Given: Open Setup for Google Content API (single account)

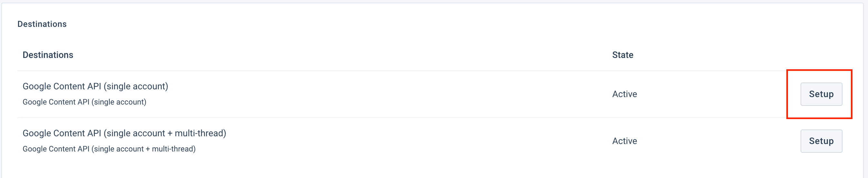Looking at the screenshot, I should [x=821, y=94].
